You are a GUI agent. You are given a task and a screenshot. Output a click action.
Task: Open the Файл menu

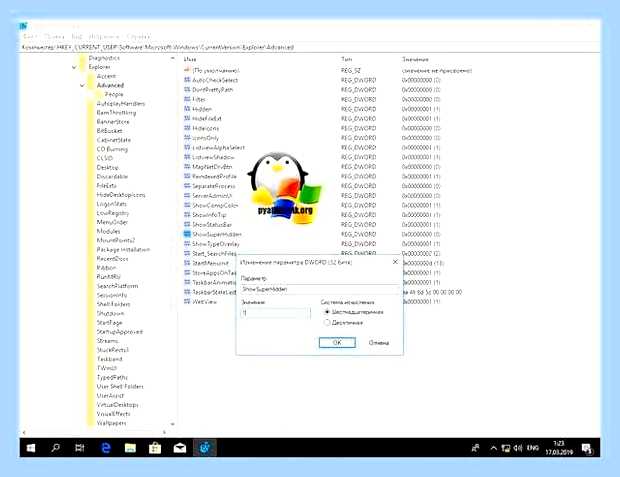coord(30,37)
